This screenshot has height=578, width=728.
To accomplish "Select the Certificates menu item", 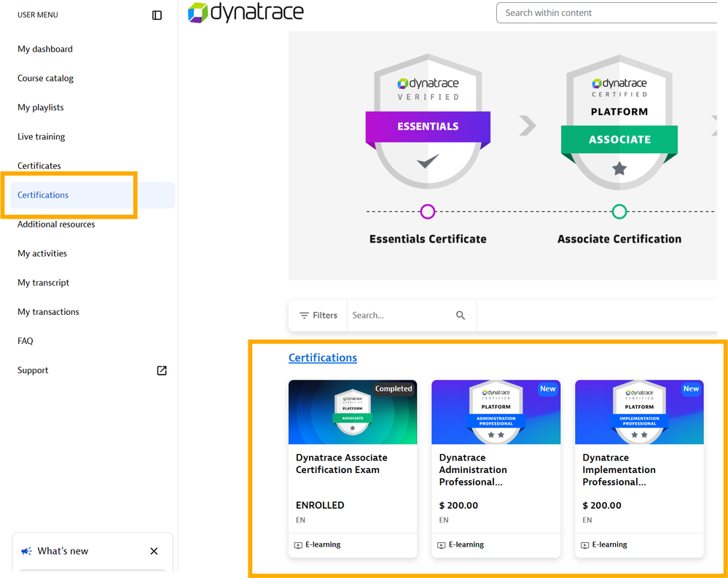I will [39, 165].
